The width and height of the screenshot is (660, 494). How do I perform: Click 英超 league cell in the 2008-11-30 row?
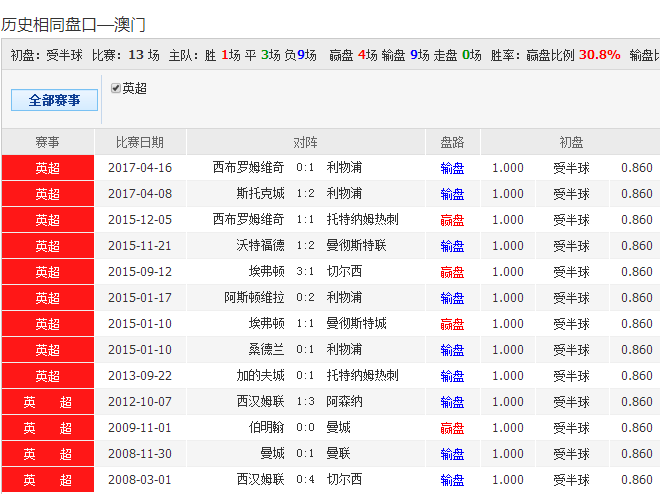pyautogui.click(x=48, y=454)
